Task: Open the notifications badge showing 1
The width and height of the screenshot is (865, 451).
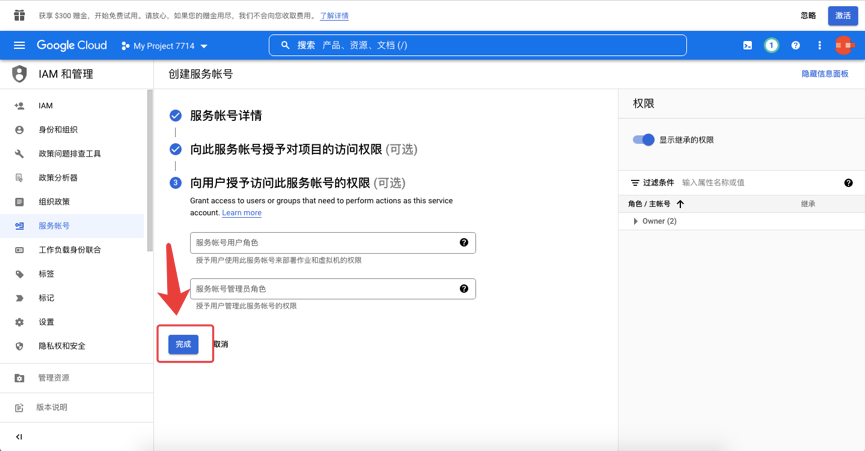Action: [771, 45]
